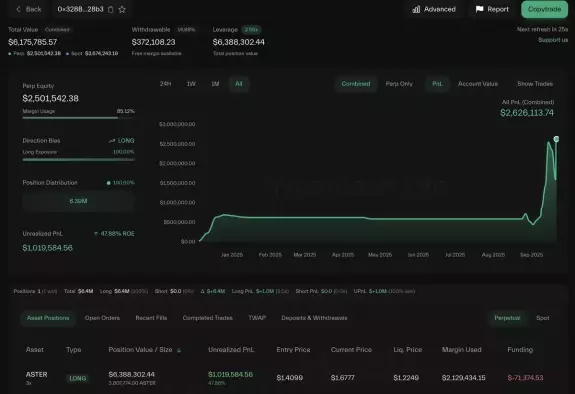
Task: Click the LONG trend arrow icon
Action: pyautogui.click(x=112, y=141)
